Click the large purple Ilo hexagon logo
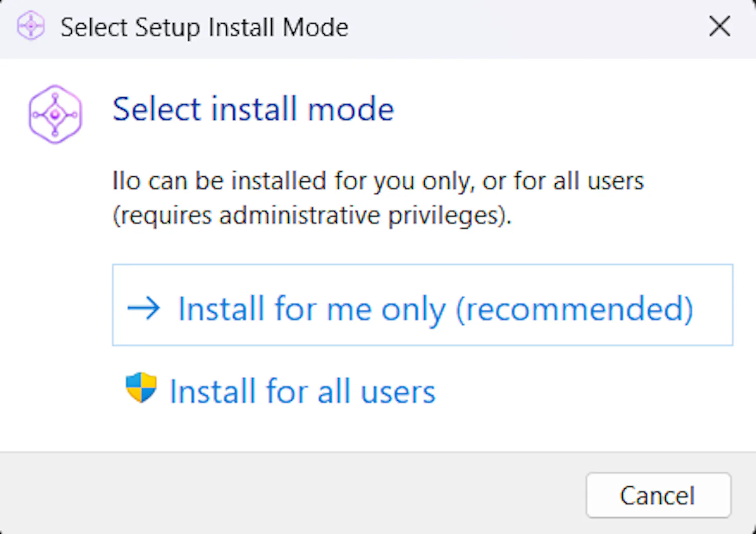Image resolution: width=756 pixels, height=534 pixels. [55, 114]
